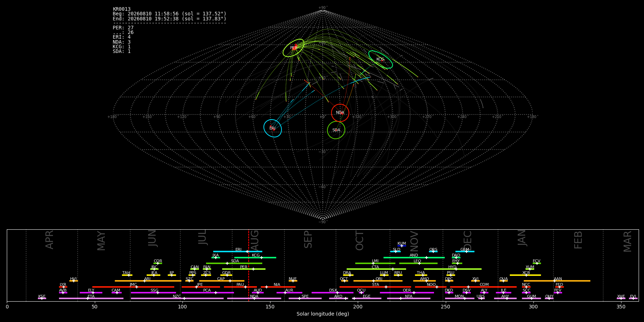Select the GEM shower bar in the timeline
The height and width of the screenshot is (322, 644).
tap(465, 252)
